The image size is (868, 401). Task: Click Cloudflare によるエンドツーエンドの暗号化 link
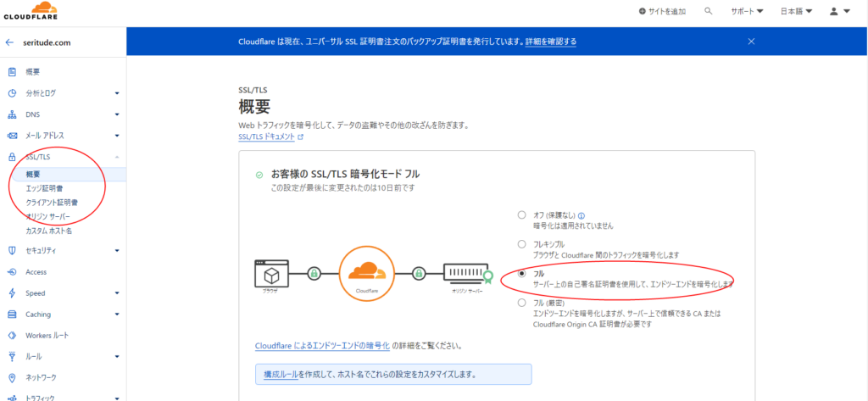(322, 346)
